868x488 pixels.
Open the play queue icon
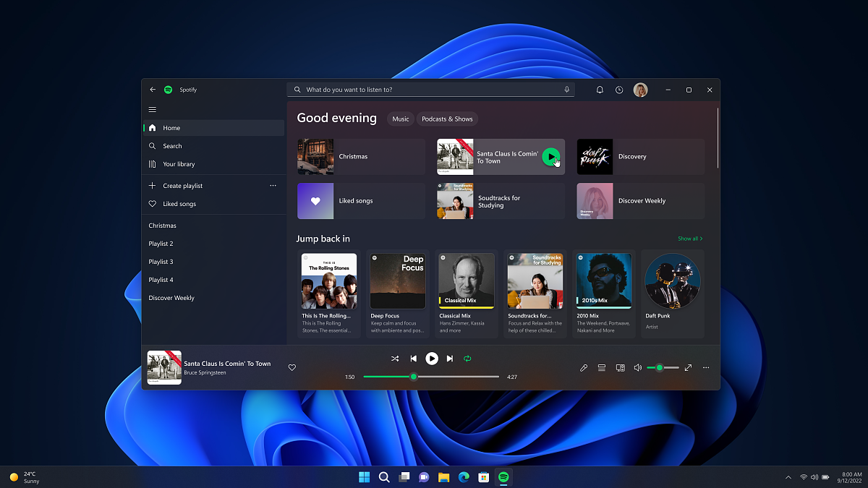(602, 367)
